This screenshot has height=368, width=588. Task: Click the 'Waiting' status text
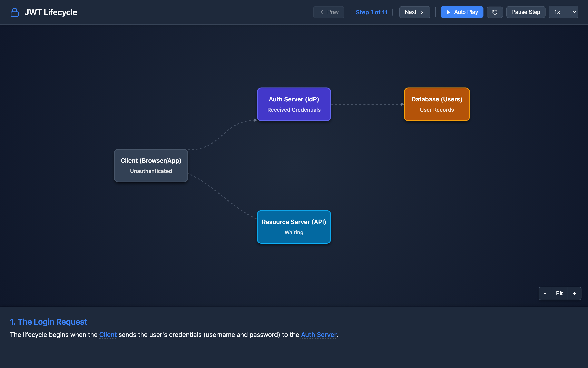pyautogui.click(x=294, y=232)
